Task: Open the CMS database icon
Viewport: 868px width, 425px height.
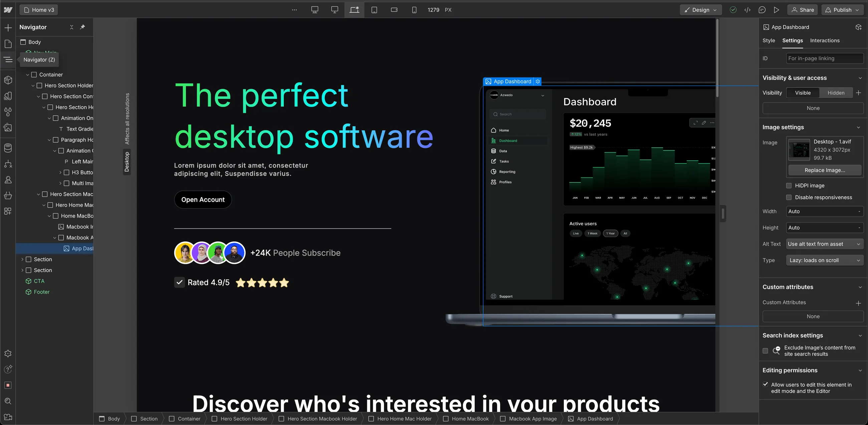Action: pyautogui.click(x=8, y=148)
